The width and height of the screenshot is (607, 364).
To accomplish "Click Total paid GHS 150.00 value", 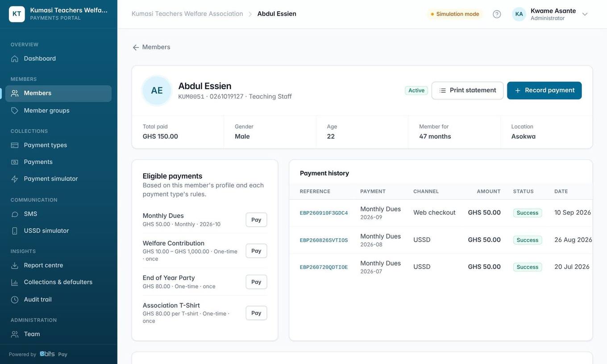I will click(x=160, y=136).
